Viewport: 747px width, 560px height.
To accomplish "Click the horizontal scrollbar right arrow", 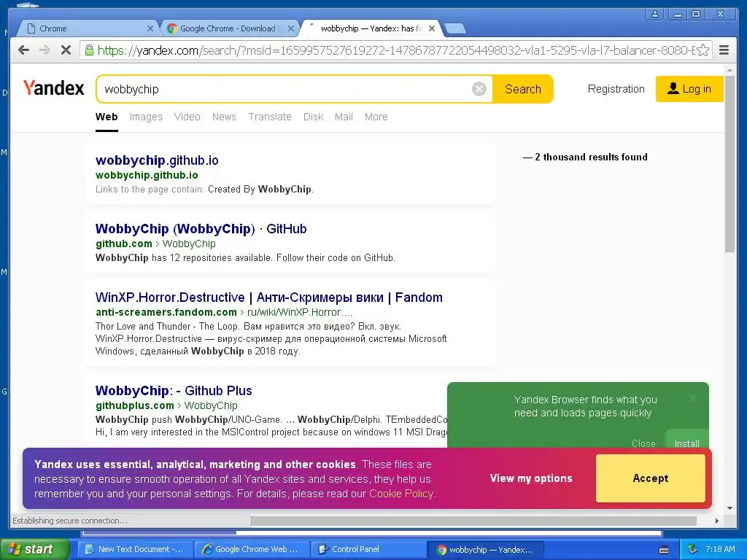I will [x=717, y=521].
